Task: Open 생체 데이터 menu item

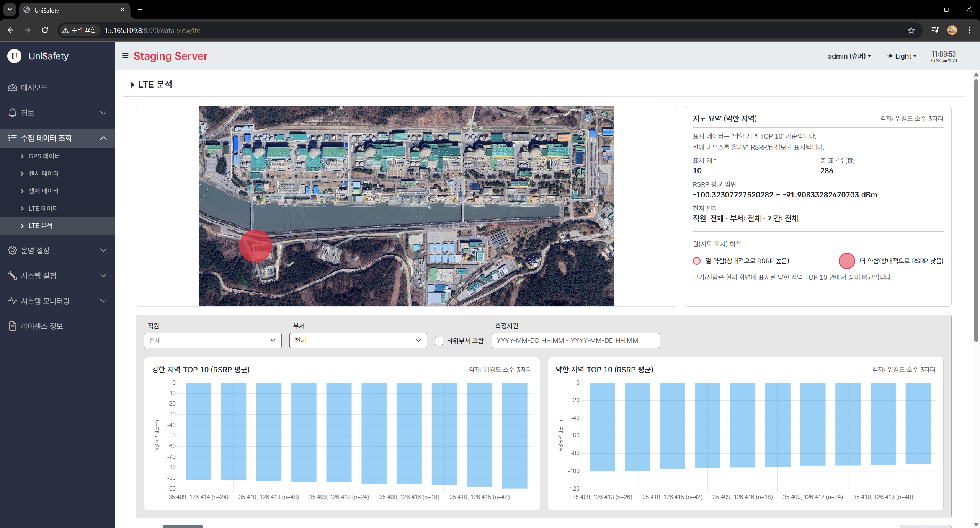Action: (x=44, y=191)
